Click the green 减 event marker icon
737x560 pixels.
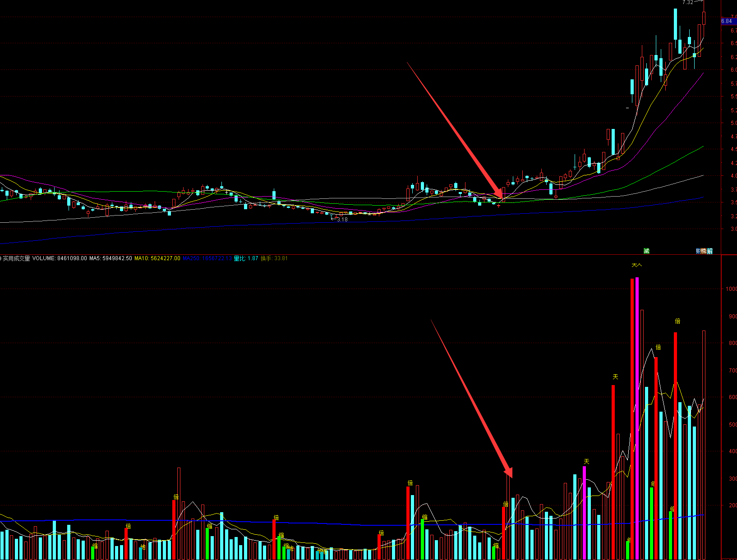tap(646, 251)
